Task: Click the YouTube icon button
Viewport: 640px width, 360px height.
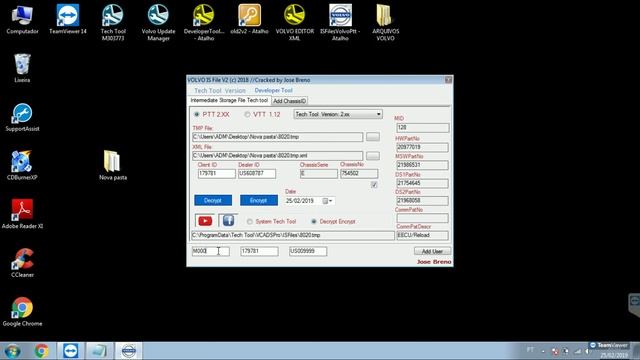Action: tap(205, 221)
